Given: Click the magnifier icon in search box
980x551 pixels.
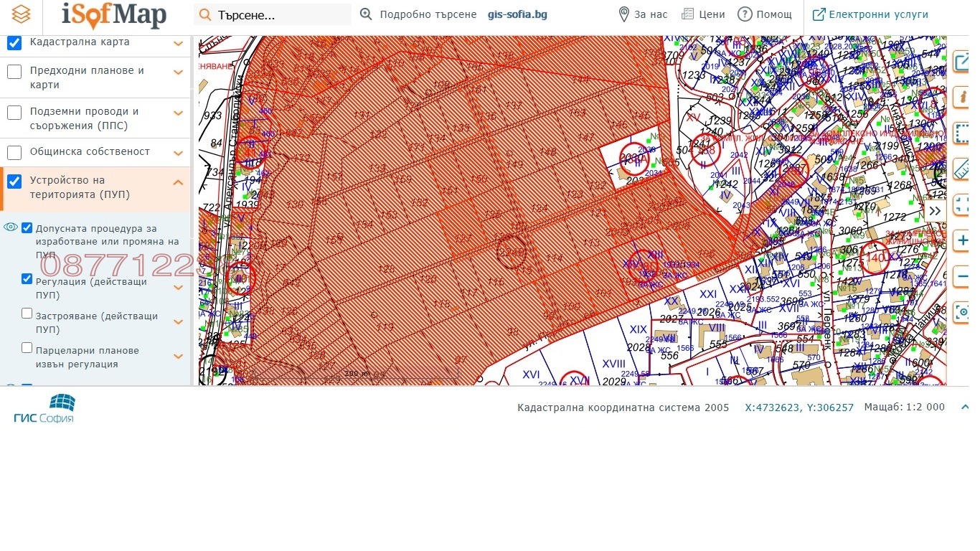Looking at the screenshot, I should [x=205, y=14].
